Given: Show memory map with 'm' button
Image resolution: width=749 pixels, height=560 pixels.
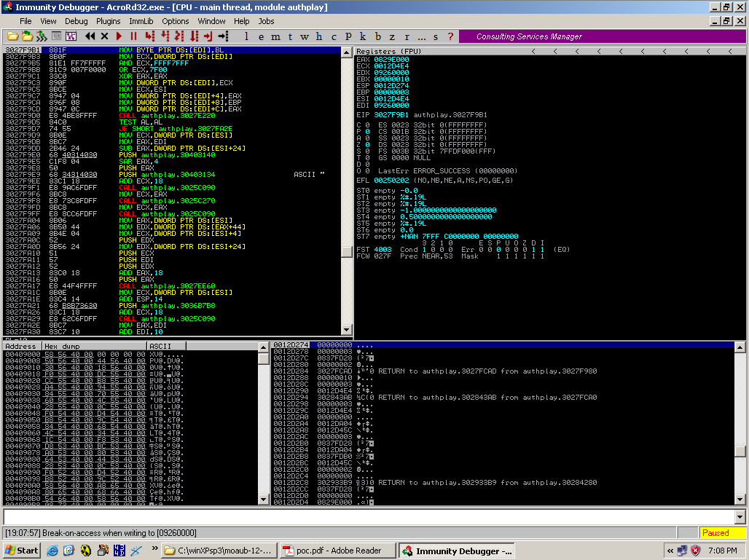Looking at the screenshot, I should (x=275, y=36).
